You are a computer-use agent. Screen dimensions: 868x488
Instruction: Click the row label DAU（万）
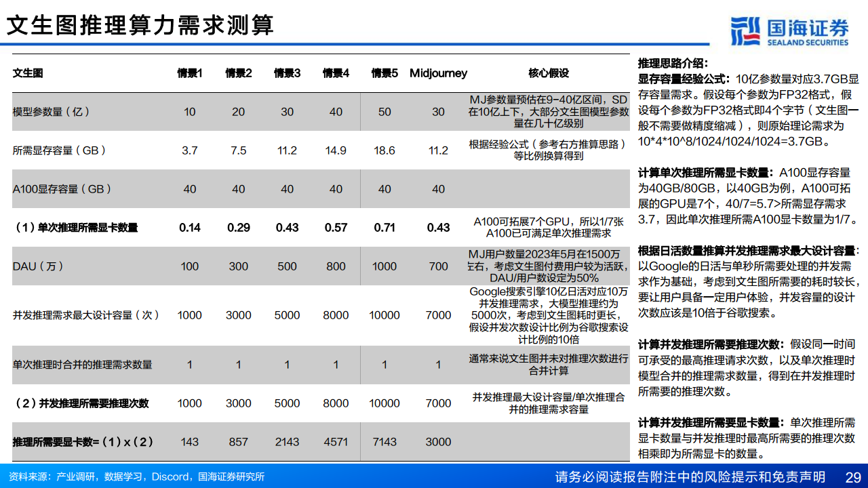(39, 266)
